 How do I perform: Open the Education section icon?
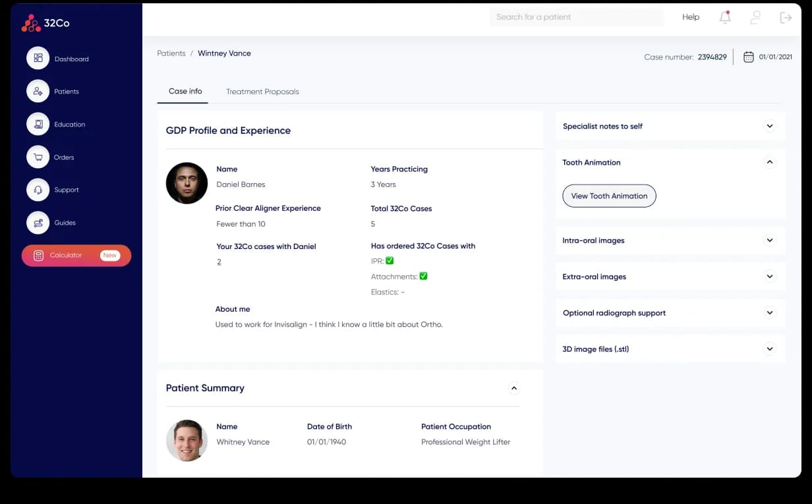pyautogui.click(x=38, y=124)
